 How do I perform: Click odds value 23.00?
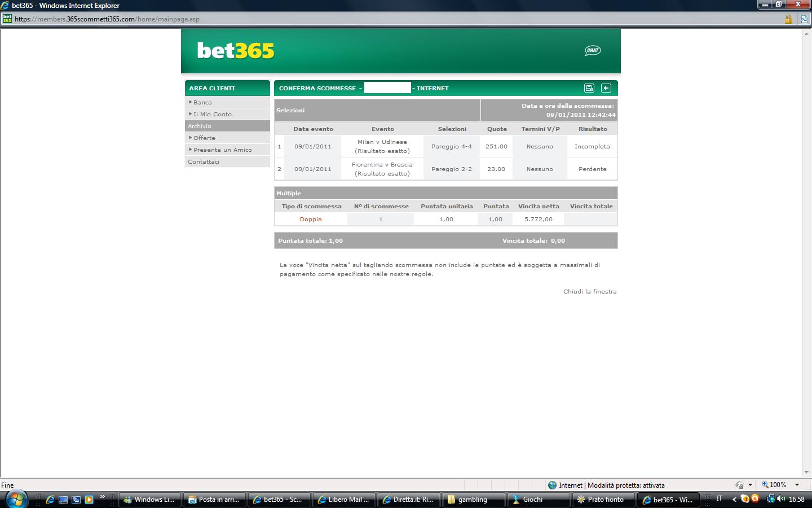coord(496,169)
